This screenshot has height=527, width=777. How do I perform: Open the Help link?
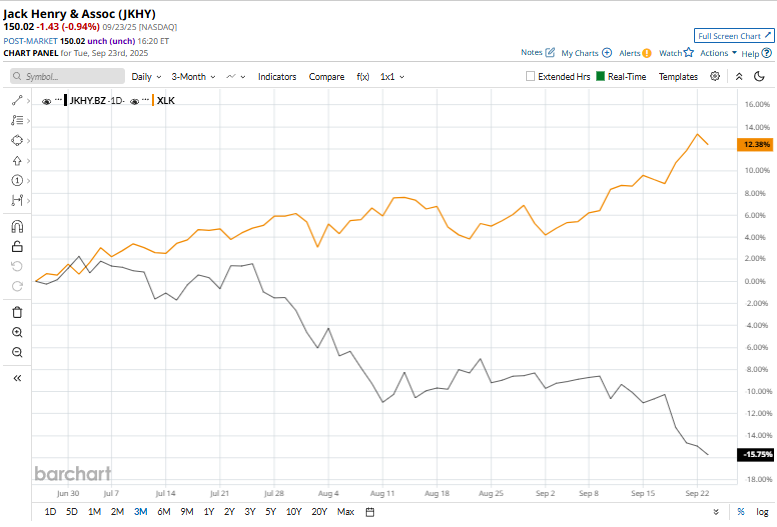[x=756, y=53]
